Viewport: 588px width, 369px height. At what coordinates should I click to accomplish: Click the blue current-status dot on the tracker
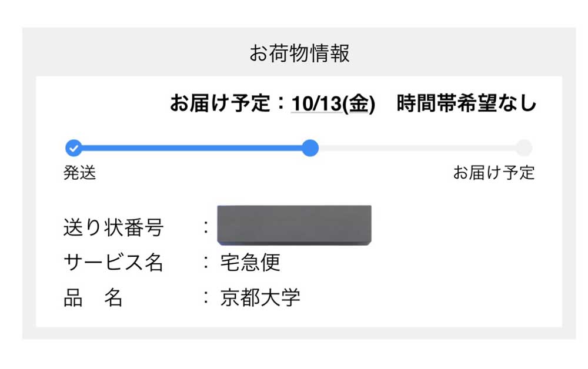click(310, 148)
